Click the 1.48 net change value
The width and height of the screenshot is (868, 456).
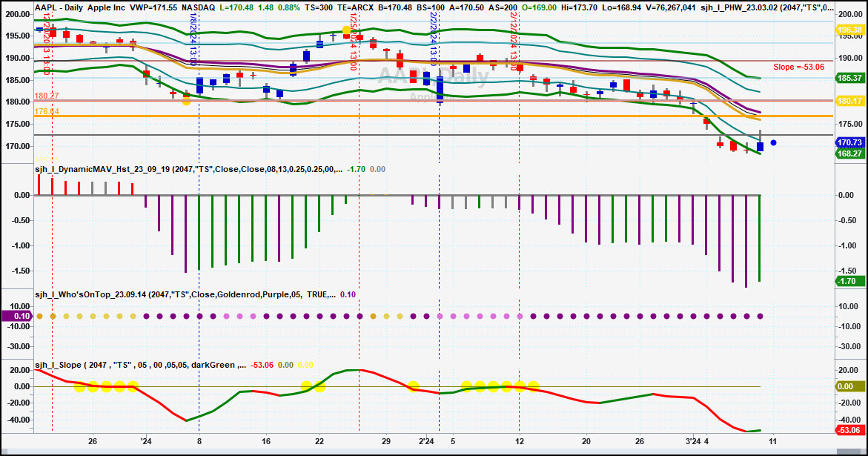point(266,7)
